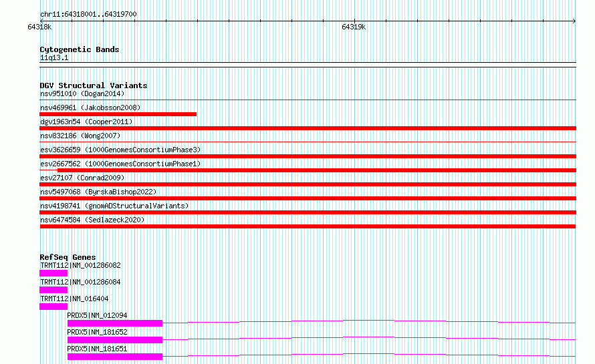Open nsv5497068 (ByrskaBishop2022) label
The image size is (595, 364).
[98, 192]
